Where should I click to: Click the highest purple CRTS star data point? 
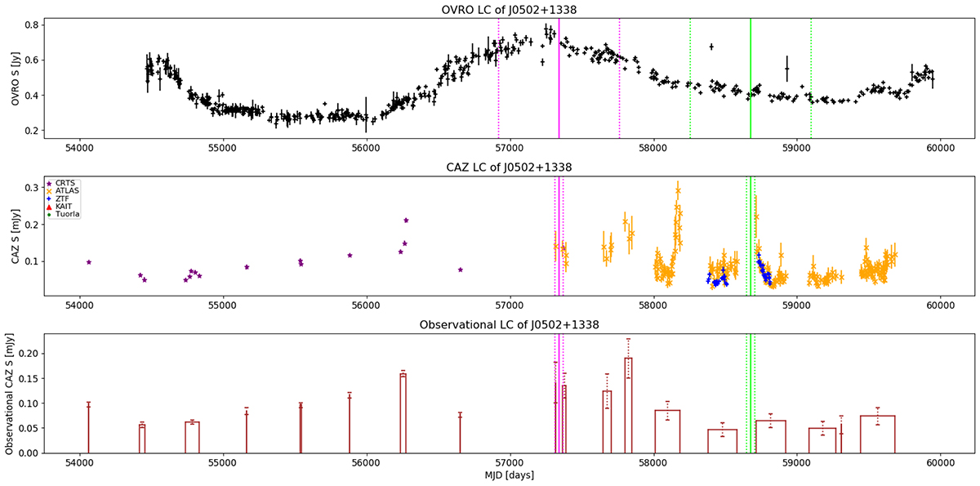406,221
